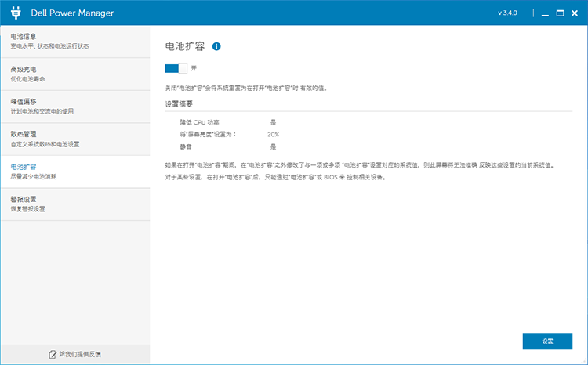The height and width of the screenshot is (365, 588).
Task: Select 电池扩容 in the sidebar
Action: tap(75, 172)
